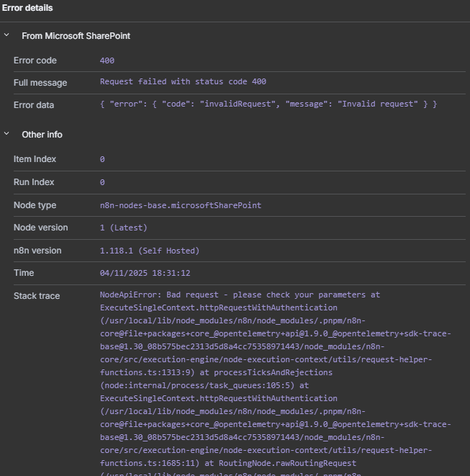Collapse the From Microsoft SharePoint chevron arrow
Image resolution: width=470 pixels, height=476 pixels.
[x=6, y=35]
